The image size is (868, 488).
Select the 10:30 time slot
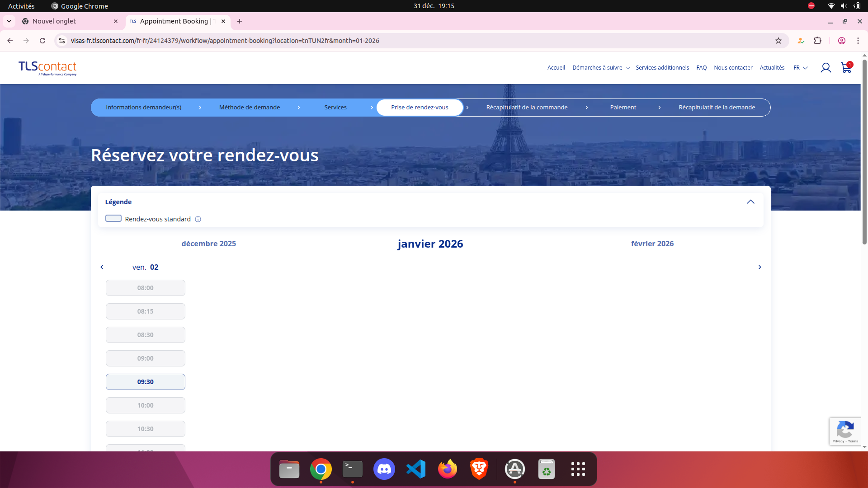[146, 429]
